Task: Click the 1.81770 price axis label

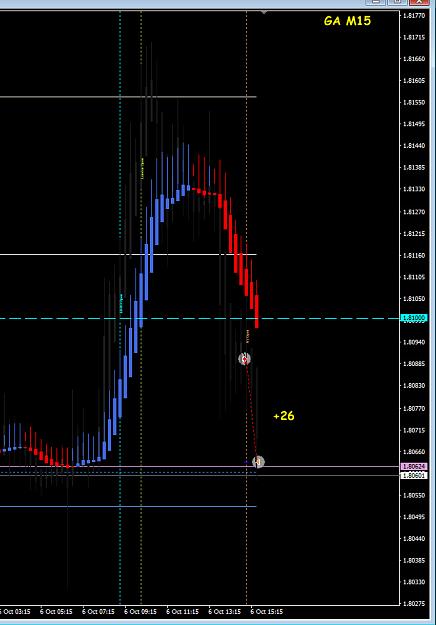Action: click(414, 16)
